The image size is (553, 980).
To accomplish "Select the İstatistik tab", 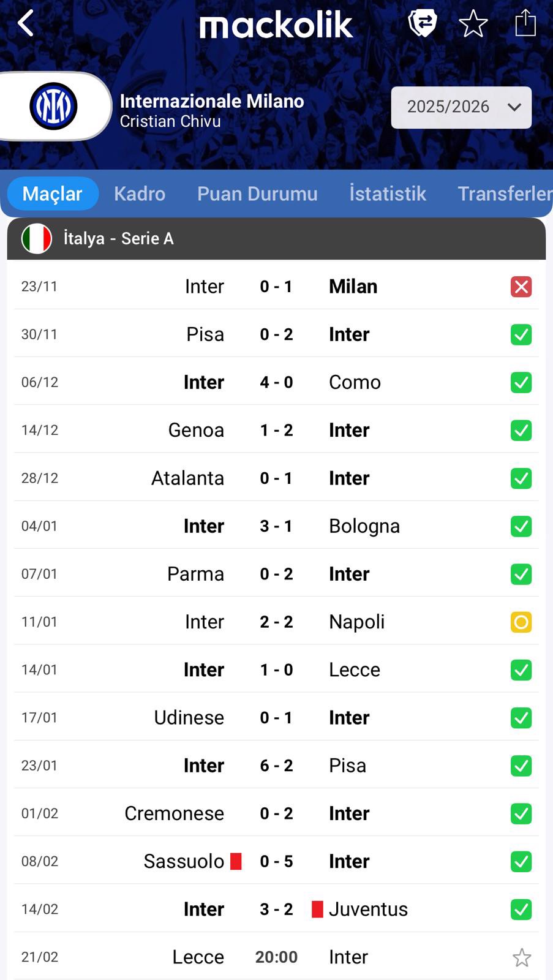I will click(388, 194).
